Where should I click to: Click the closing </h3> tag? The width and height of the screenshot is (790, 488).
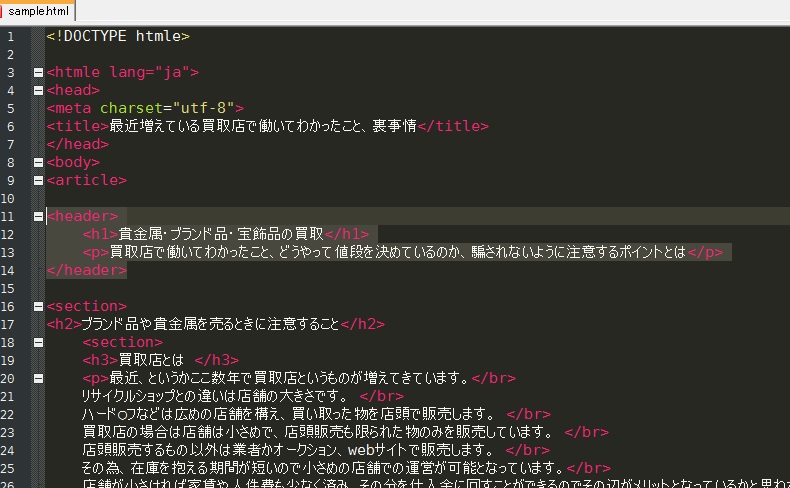coord(217,361)
